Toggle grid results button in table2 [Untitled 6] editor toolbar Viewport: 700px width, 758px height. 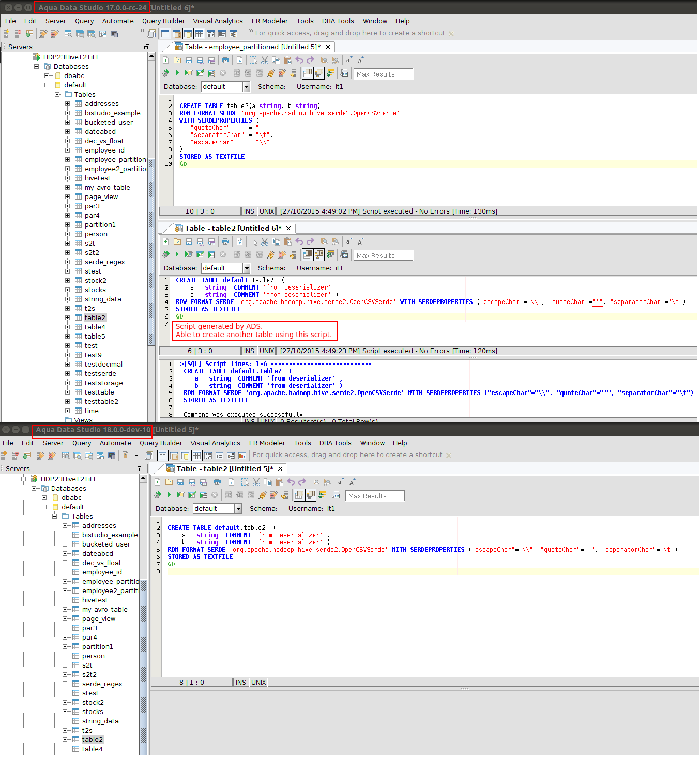click(x=308, y=254)
